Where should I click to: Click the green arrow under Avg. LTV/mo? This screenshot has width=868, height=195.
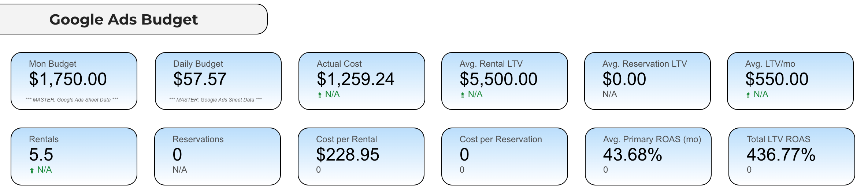tap(748, 95)
